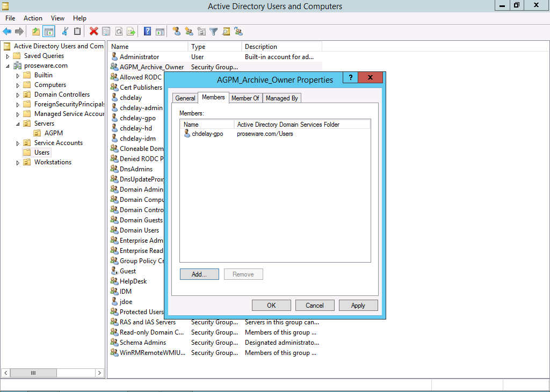The width and height of the screenshot is (550, 392).
Task: Select chdelay-gpo in the Members list
Action: (207, 134)
